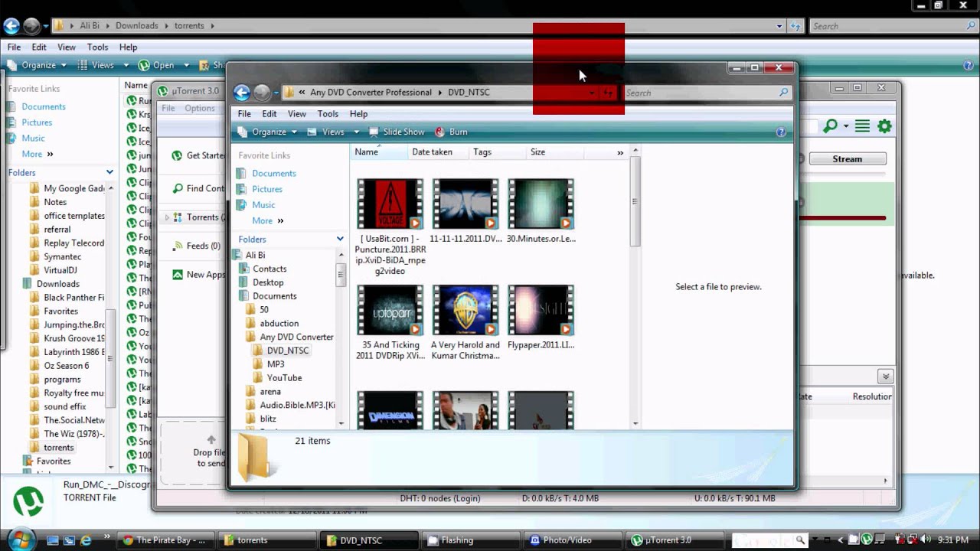The height and width of the screenshot is (551, 980).
Task: Open µTorrent preferences gear icon
Action: [884, 126]
